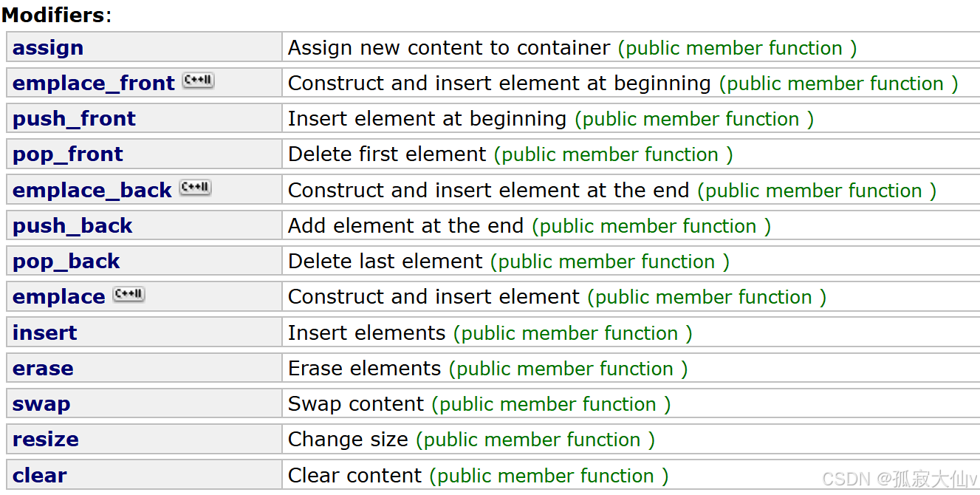Follow the emplace_back link
This screenshot has height=495, width=980.
pyautogui.click(x=92, y=191)
